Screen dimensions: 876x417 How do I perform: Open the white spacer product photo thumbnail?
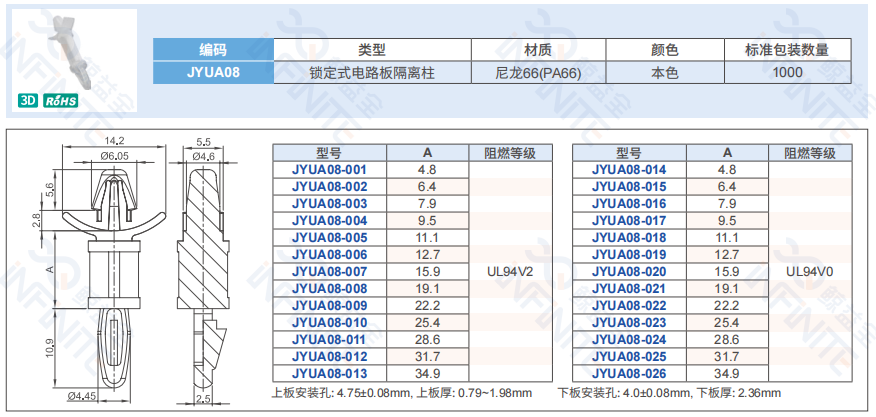point(79,50)
